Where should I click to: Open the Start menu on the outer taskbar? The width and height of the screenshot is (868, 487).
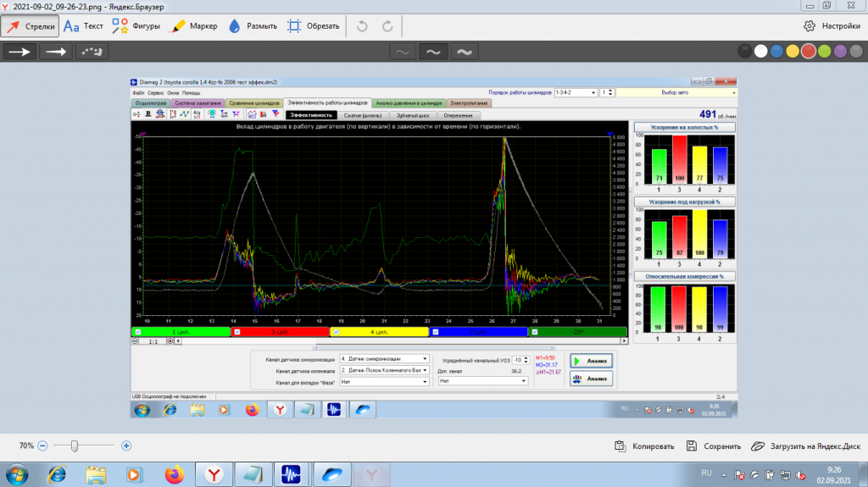click(17, 475)
